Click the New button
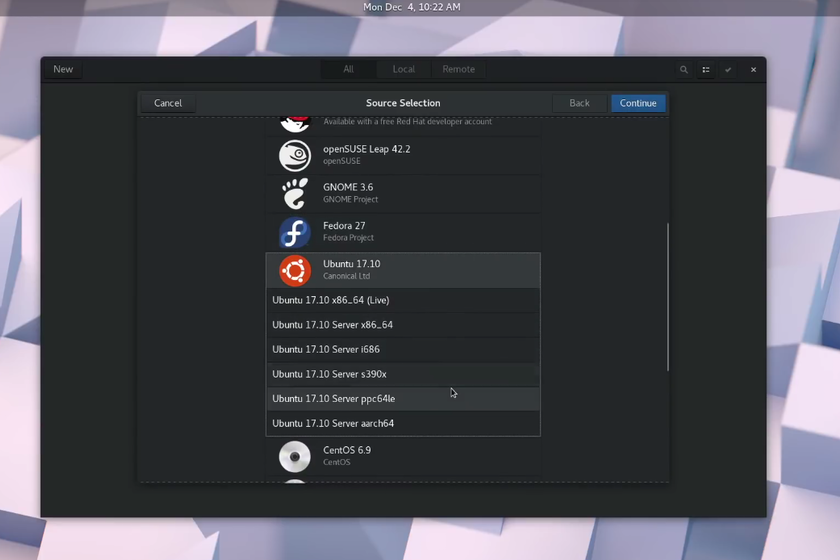 [x=63, y=69]
